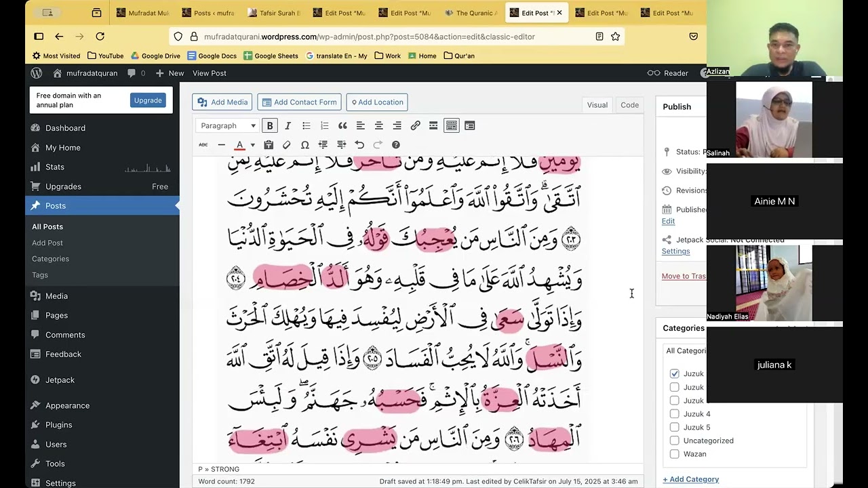The width and height of the screenshot is (868, 488).
Task: Insert a blockquote
Action: (342, 125)
